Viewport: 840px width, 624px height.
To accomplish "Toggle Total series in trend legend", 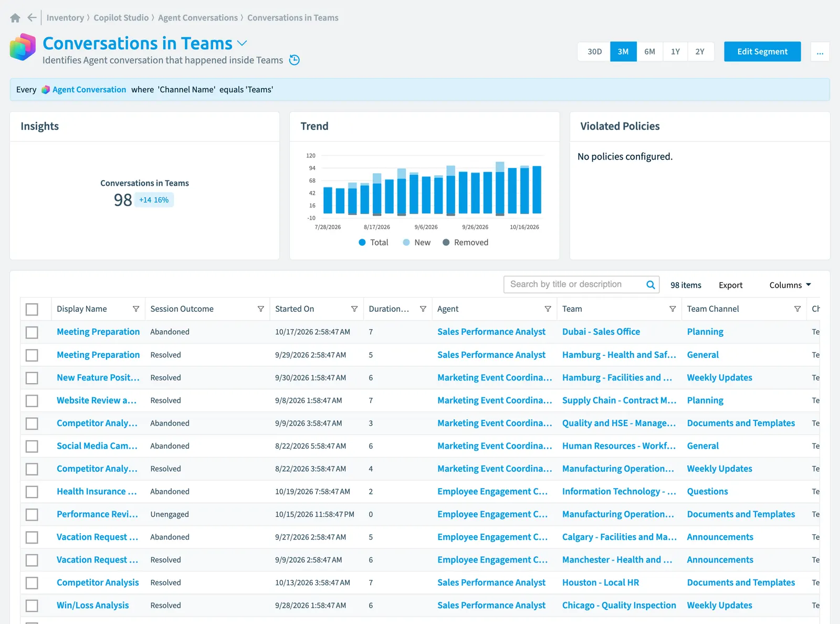I will (x=373, y=242).
